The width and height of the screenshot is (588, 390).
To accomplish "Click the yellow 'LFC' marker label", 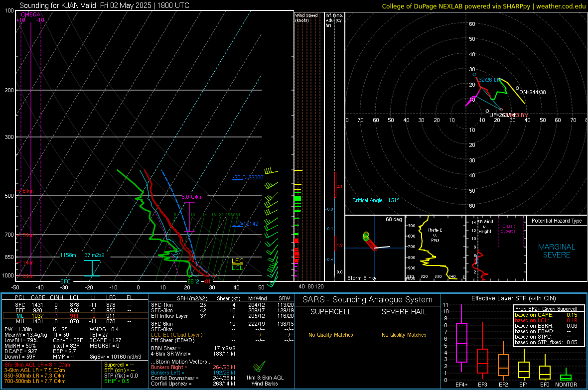I will (x=237, y=261).
